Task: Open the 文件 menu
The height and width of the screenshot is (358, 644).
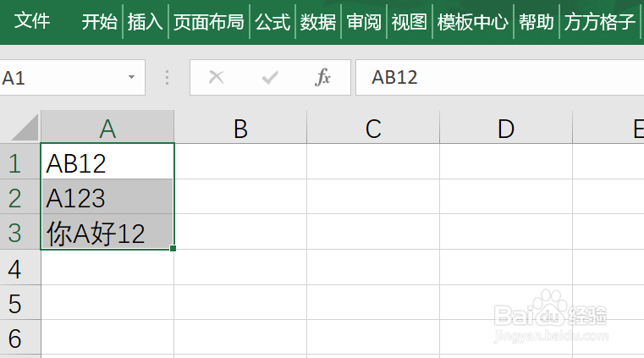Action: tap(31, 21)
